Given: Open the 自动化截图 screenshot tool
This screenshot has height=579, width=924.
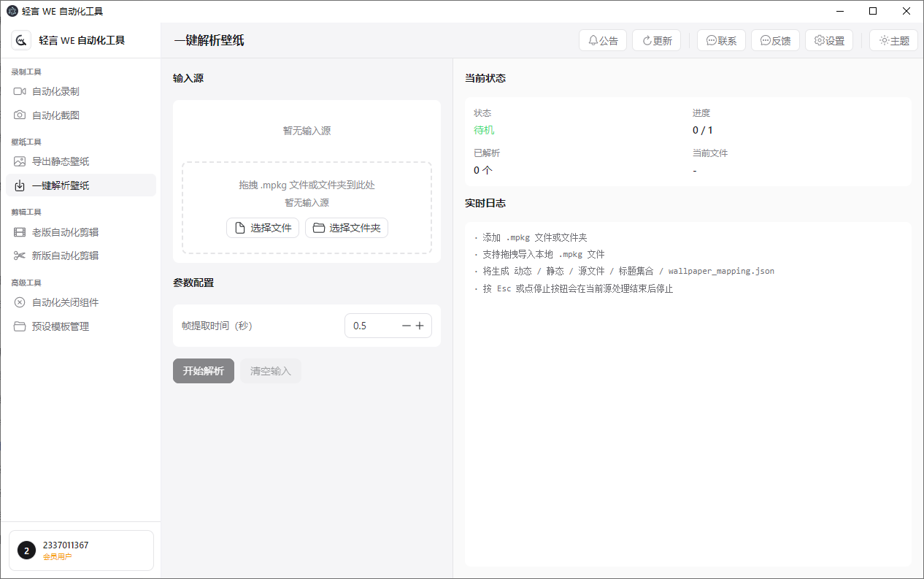Looking at the screenshot, I should [53, 115].
